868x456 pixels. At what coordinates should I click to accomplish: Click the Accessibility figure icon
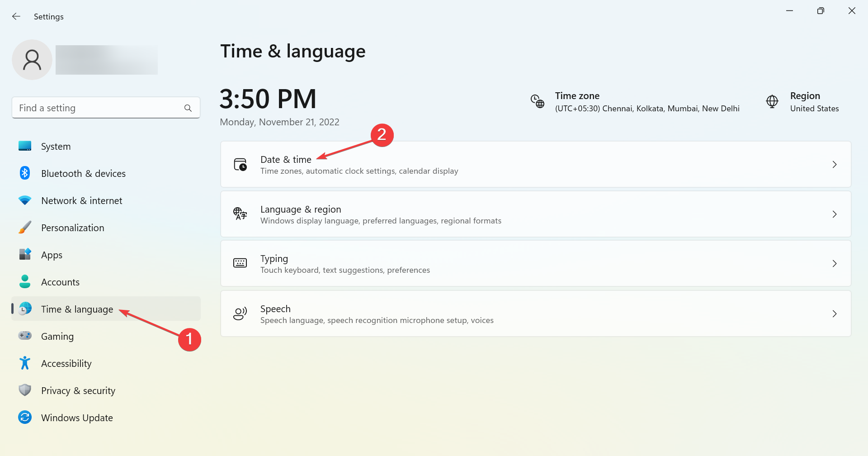coord(25,363)
